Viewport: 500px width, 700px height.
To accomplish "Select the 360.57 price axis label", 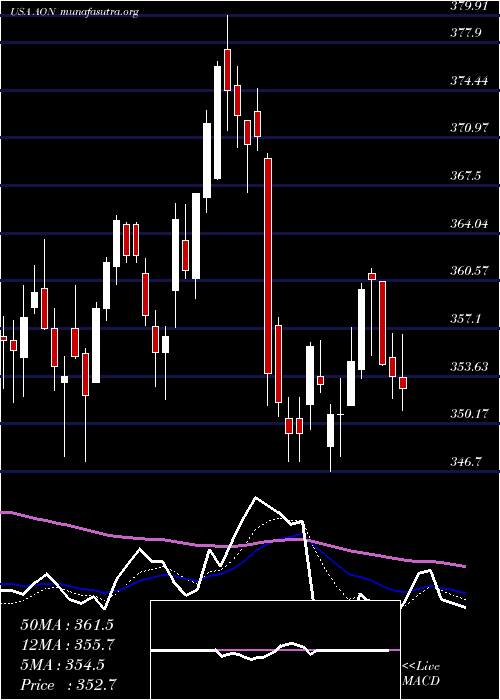I will click(x=468, y=271).
